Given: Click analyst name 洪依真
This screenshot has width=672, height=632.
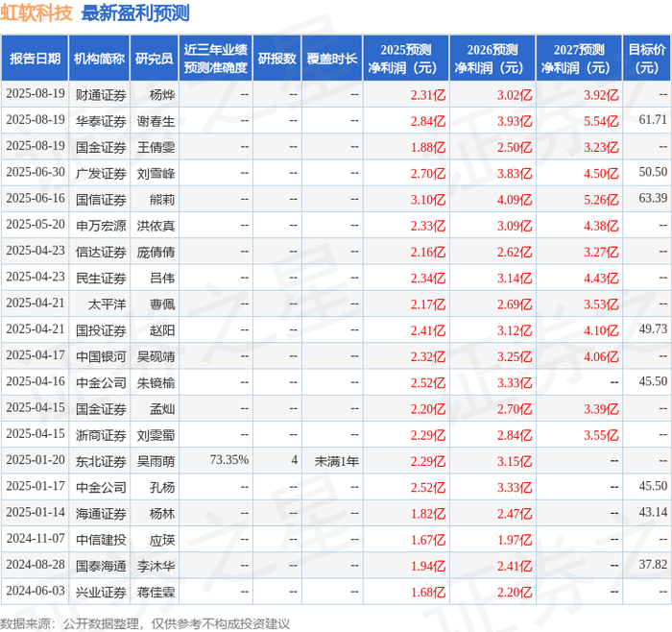Looking at the screenshot, I should click(156, 226).
